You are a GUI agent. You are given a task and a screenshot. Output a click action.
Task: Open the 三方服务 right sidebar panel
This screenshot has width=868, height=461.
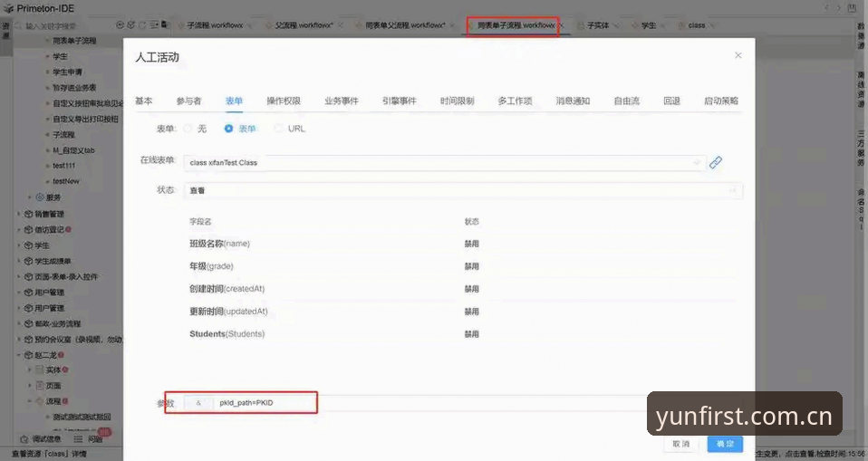(861, 149)
